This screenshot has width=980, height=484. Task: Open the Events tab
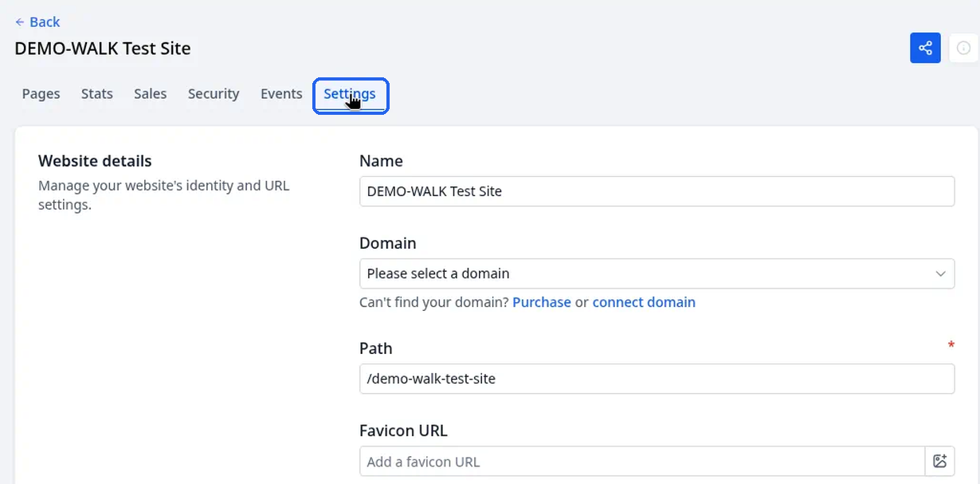pyautogui.click(x=281, y=94)
